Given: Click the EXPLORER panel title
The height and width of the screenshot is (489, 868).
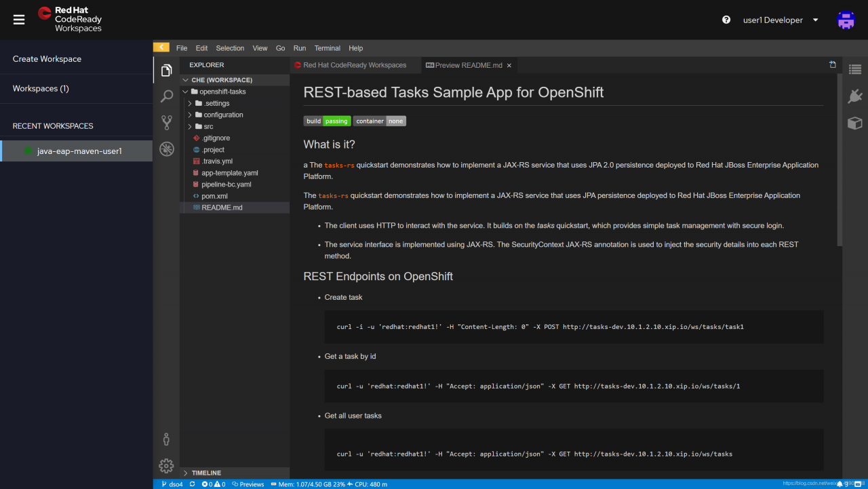Looking at the screenshot, I should [x=206, y=65].
